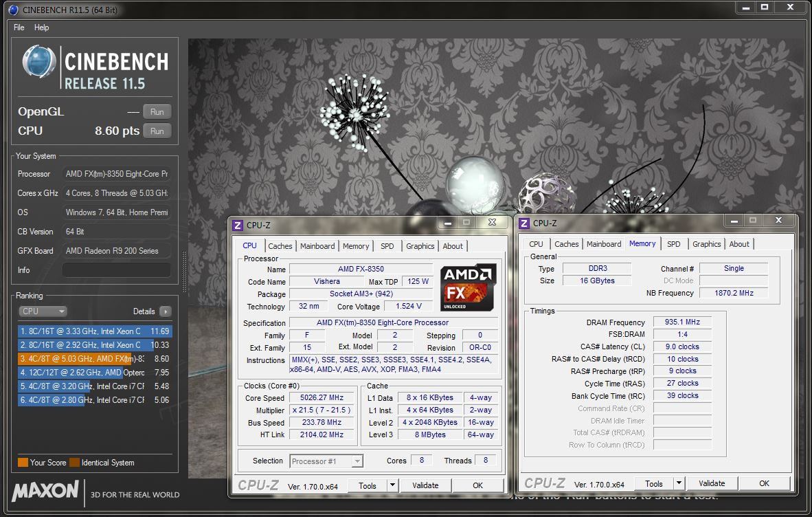812x517 pixels.
Task: Select ranking row 4C/8T @ 2.80 GHz Intel Core i7
Action: tap(95, 400)
